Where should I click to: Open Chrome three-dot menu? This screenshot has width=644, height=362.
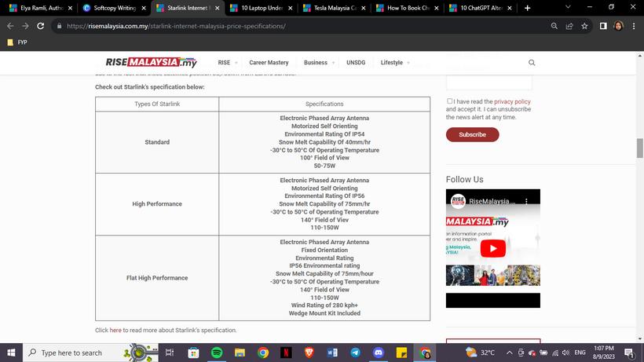pos(634,26)
